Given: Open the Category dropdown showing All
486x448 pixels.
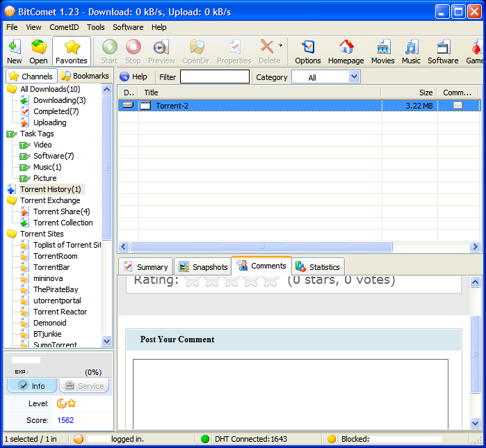Looking at the screenshot, I should 326,77.
